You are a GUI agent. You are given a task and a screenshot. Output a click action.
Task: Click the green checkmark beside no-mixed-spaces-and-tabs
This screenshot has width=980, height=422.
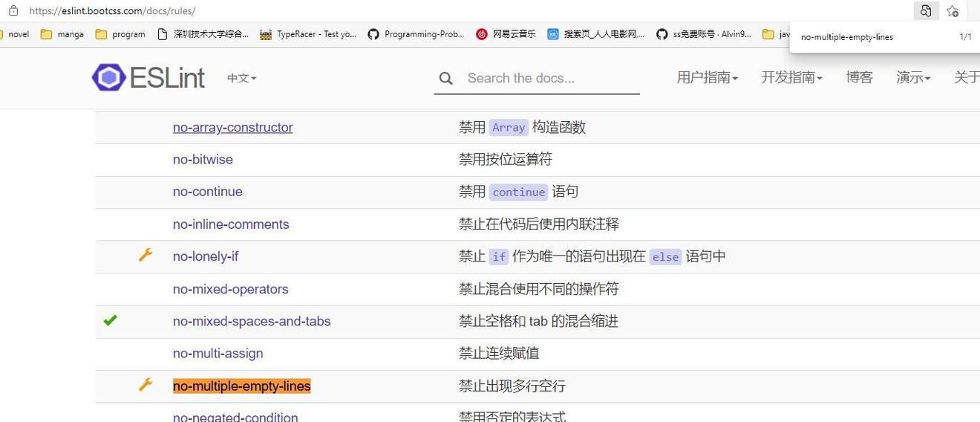point(110,321)
